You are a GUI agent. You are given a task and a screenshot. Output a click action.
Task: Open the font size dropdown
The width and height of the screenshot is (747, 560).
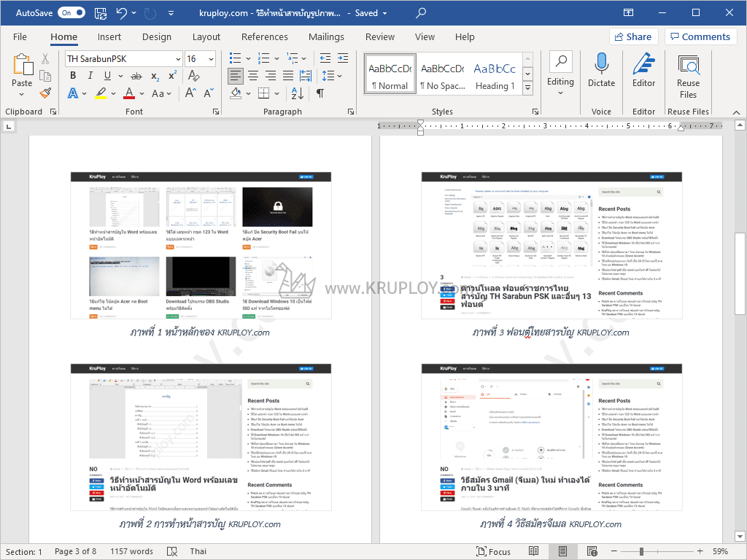(211, 59)
